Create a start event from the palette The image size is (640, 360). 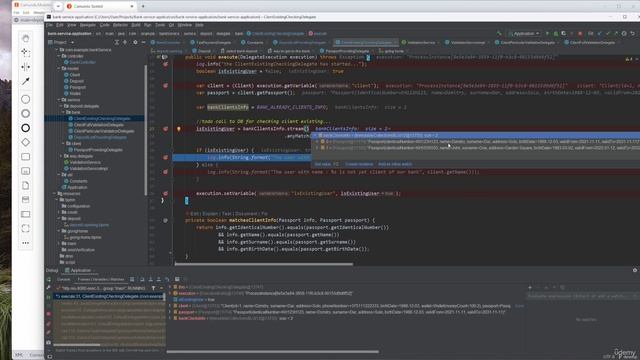point(26,99)
